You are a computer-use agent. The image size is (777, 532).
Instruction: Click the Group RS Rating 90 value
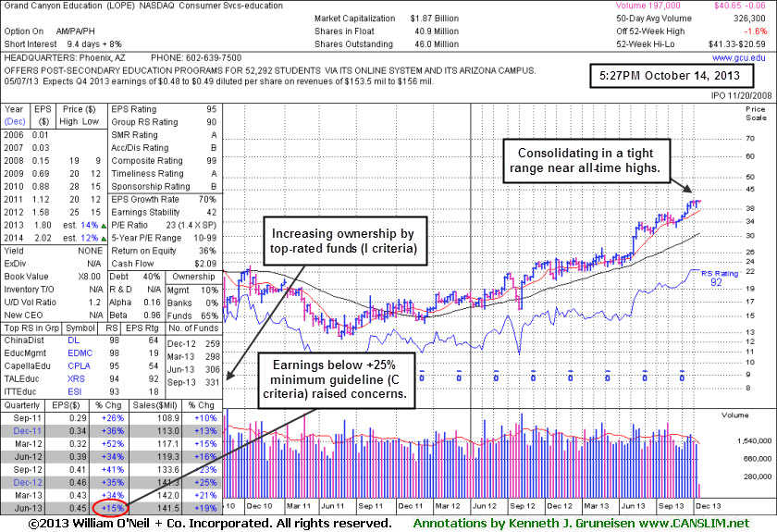(x=212, y=122)
